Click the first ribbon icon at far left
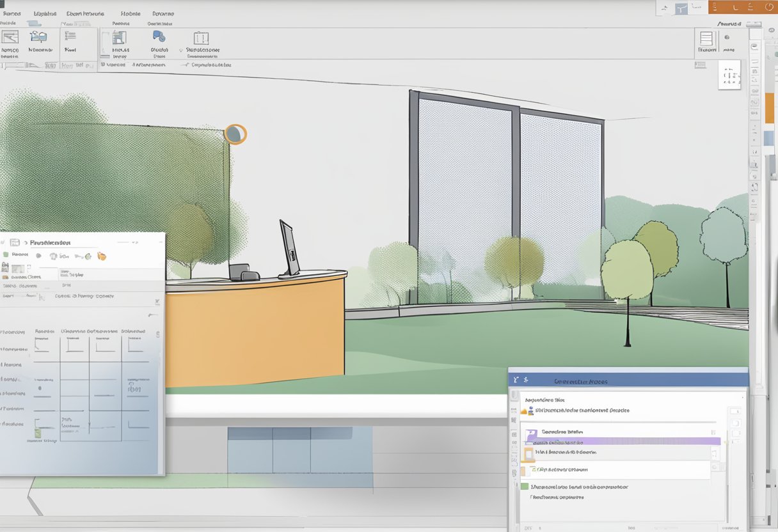This screenshot has width=778, height=532. [10, 36]
